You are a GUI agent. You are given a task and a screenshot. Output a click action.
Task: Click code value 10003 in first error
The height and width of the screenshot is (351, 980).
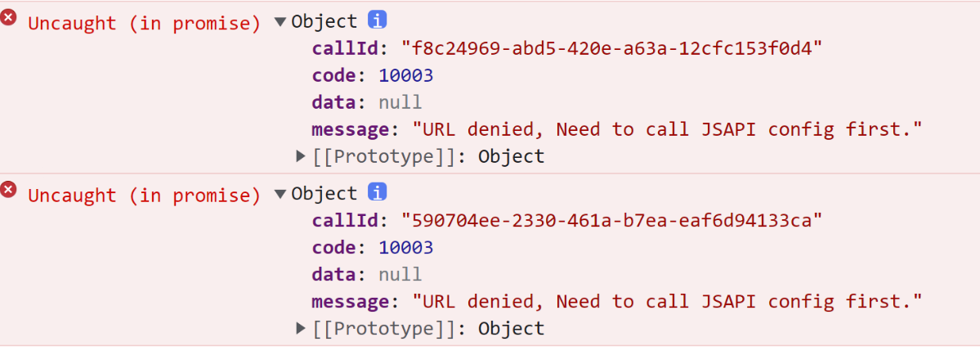[x=406, y=75]
